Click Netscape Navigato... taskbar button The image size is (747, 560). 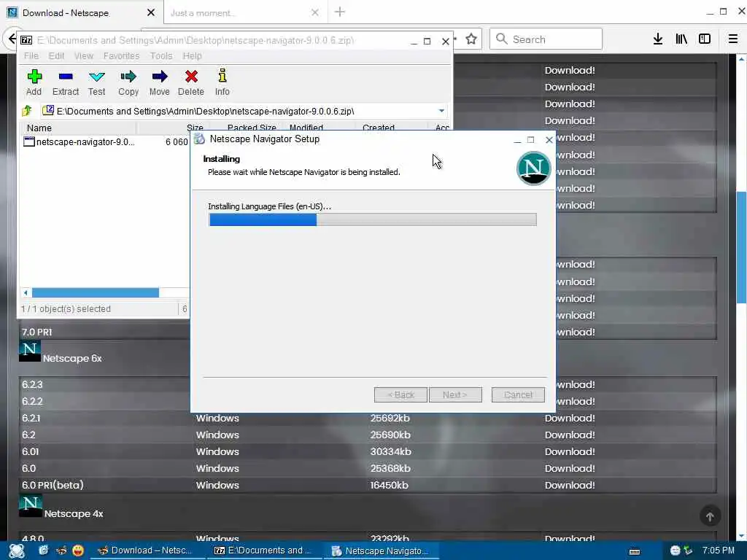(381, 551)
